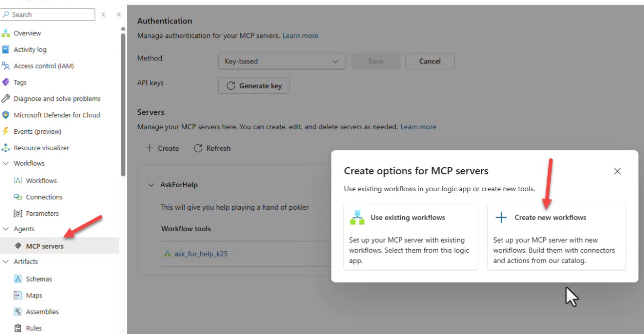Click into the Search field above Overview
Image resolution: width=644 pixels, height=334 pixels.
(x=47, y=14)
